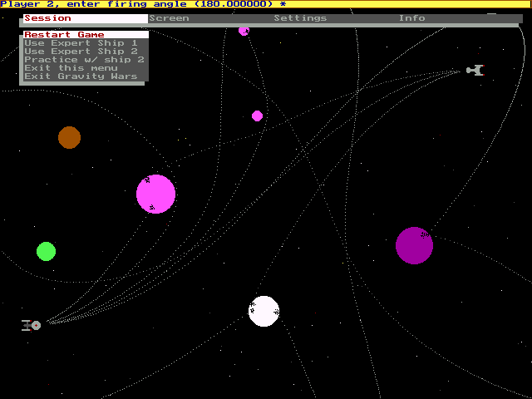The width and height of the screenshot is (532, 399).
Task: Click the small pink octagonal planet
Action: coord(257,116)
